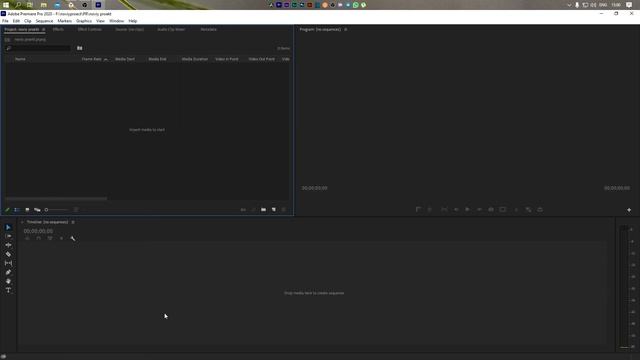
Task: Open the Clip menu
Action: pos(27,21)
